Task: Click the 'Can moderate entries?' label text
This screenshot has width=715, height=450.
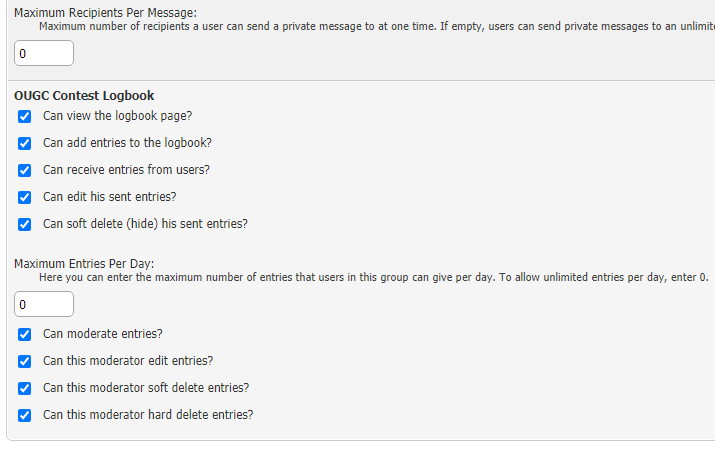Action: tap(102, 334)
